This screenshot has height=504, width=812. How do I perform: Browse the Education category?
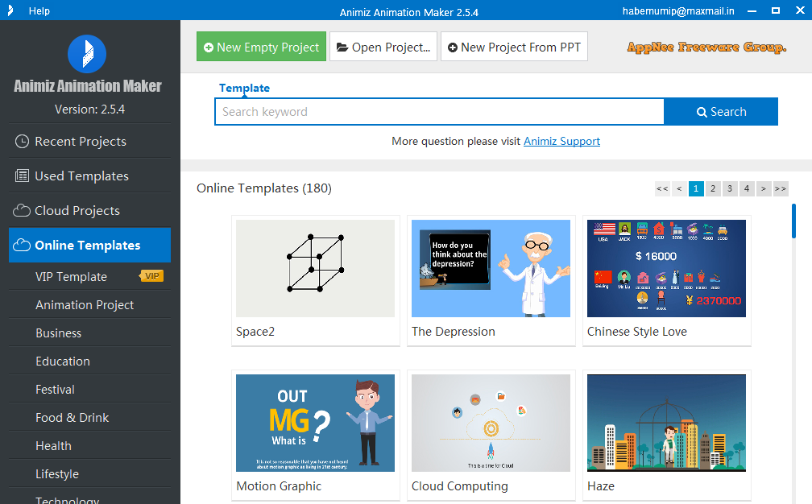point(89,361)
